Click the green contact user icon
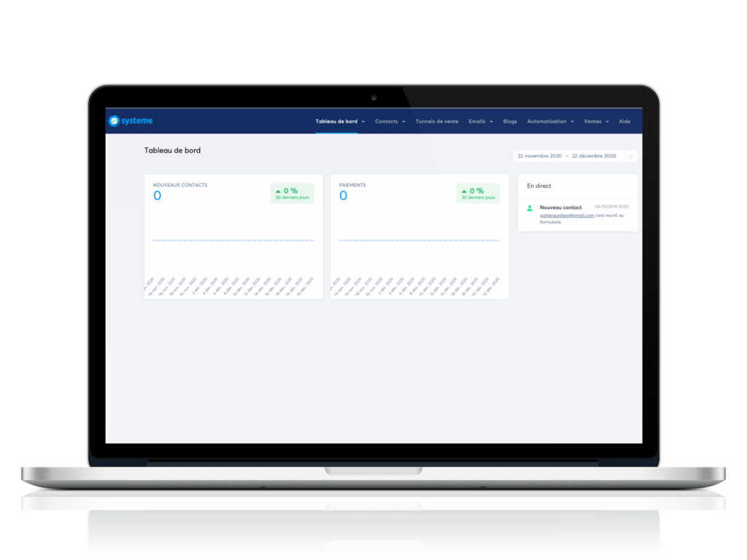 [530, 209]
